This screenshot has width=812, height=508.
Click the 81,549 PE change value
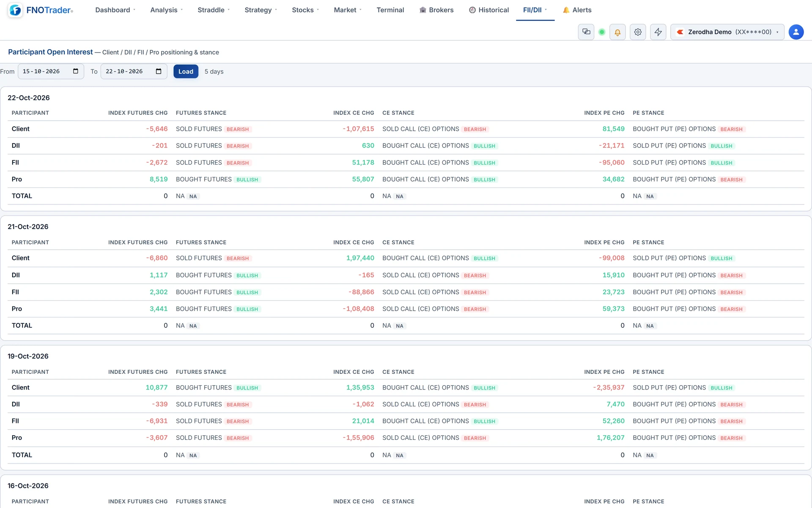(613, 129)
